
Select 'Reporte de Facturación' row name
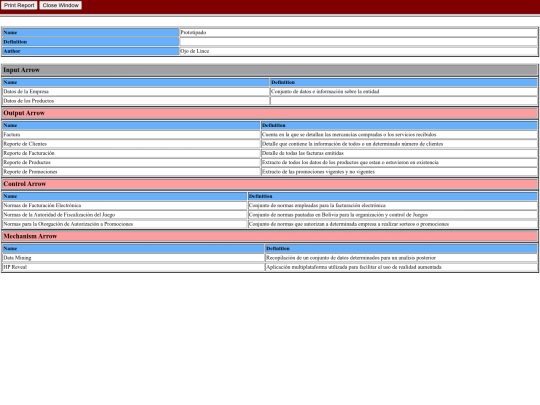click(131, 153)
